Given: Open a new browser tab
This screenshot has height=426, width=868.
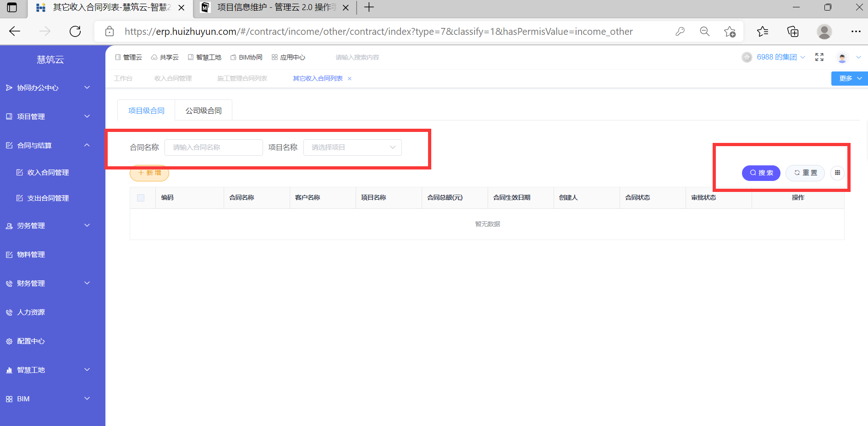Looking at the screenshot, I should pyautogui.click(x=369, y=7).
